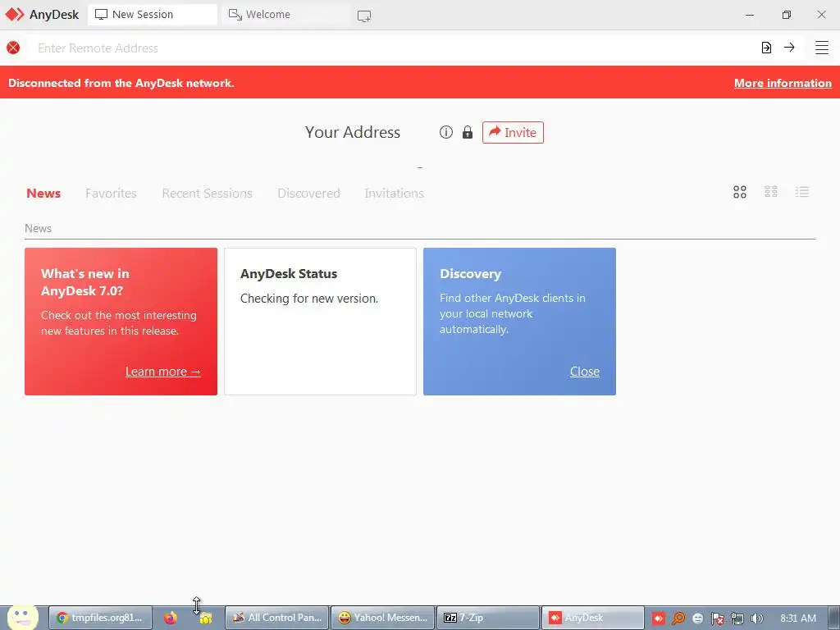Switch to small tiles view

(x=771, y=192)
